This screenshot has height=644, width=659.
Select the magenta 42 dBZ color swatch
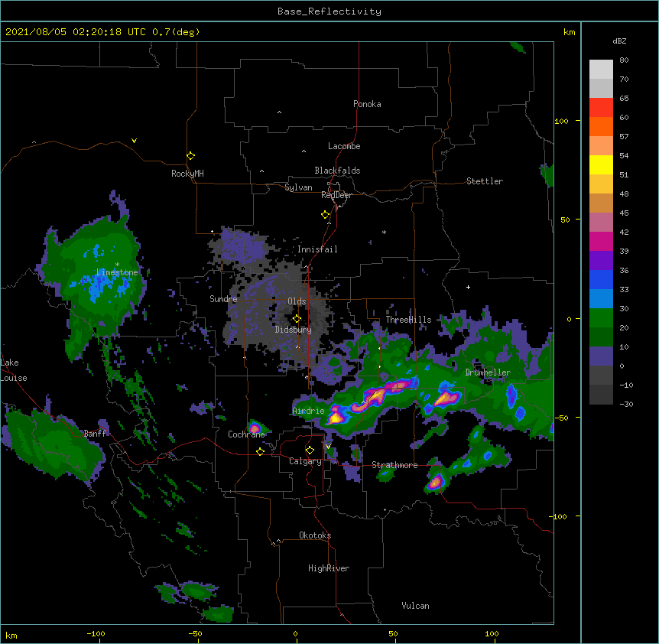[601, 241]
